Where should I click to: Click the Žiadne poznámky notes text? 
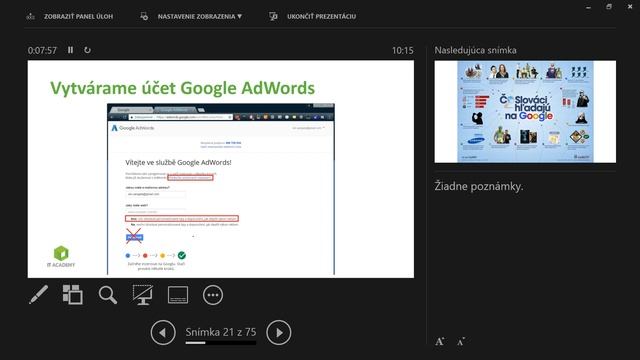pyautogui.click(x=479, y=187)
